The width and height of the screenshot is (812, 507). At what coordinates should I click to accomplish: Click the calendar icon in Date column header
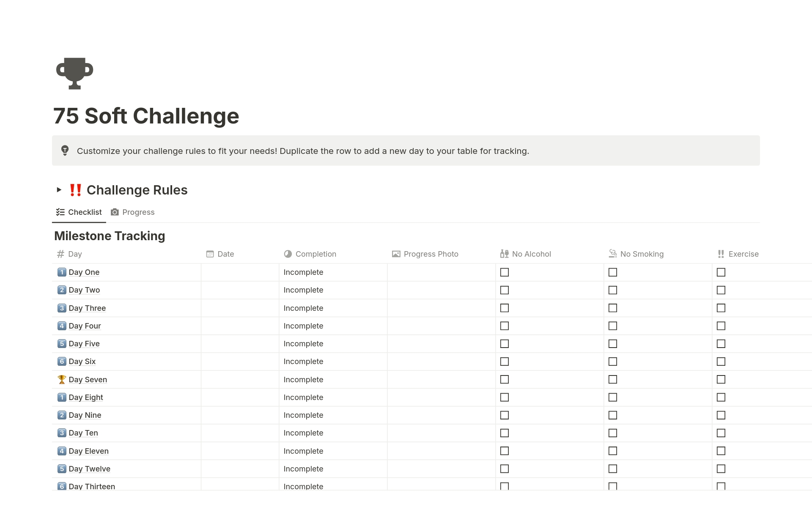tap(210, 254)
